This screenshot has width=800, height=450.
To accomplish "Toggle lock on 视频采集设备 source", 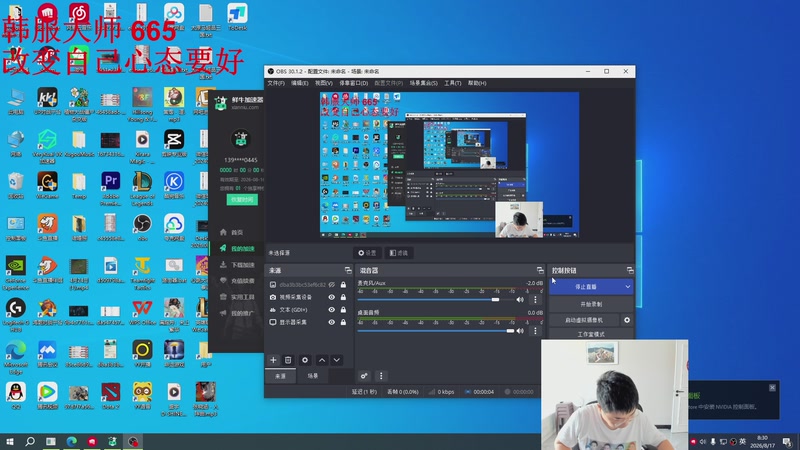I will (343, 297).
